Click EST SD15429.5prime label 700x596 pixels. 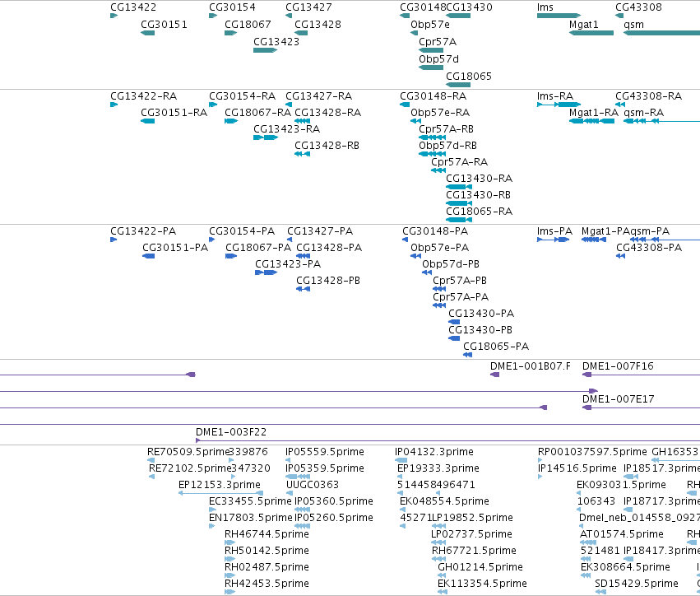(x=637, y=584)
